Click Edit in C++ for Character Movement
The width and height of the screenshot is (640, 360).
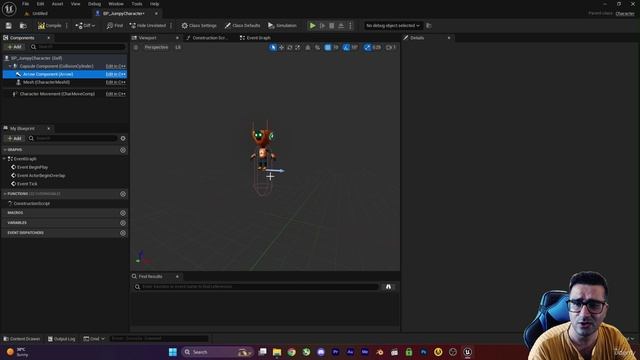coord(116,94)
